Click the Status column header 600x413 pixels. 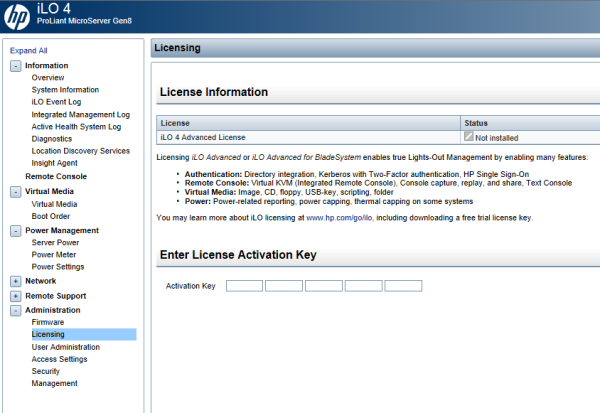pyautogui.click(x=530, y=123)
